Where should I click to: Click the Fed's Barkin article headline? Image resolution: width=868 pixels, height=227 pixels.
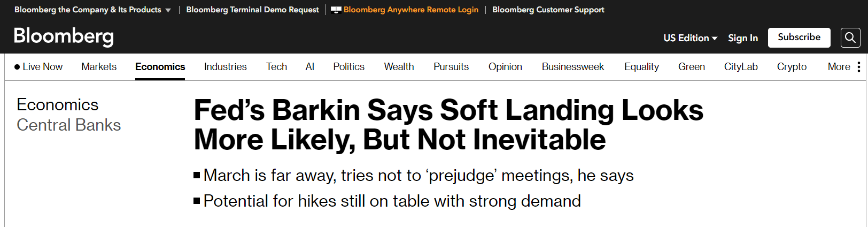[448, 125]
